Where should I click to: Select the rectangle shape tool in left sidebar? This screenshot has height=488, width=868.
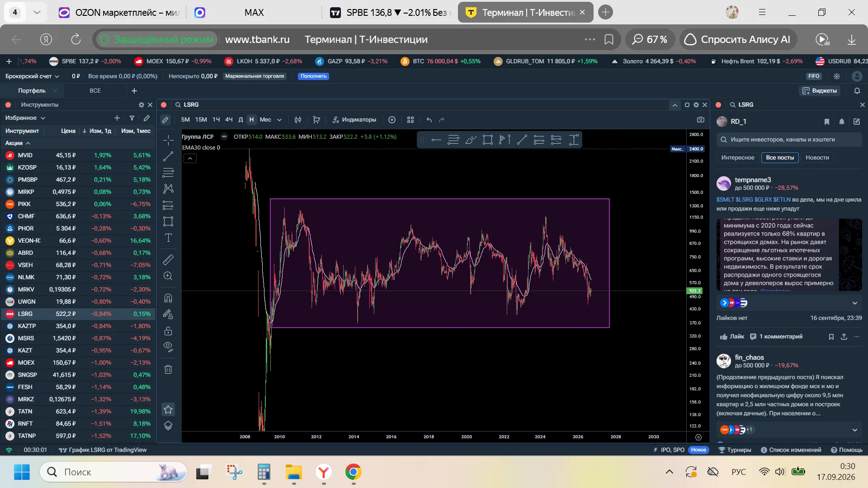tap(168, 221)
